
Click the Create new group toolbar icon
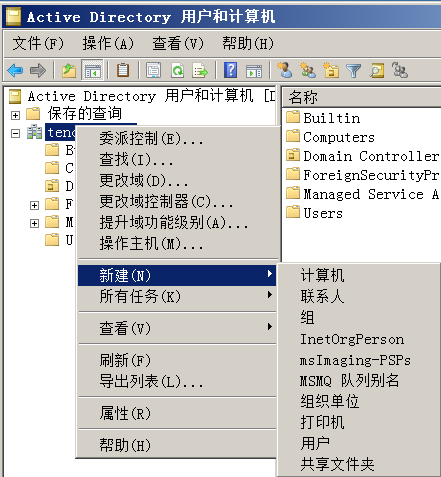pos(308,70)
